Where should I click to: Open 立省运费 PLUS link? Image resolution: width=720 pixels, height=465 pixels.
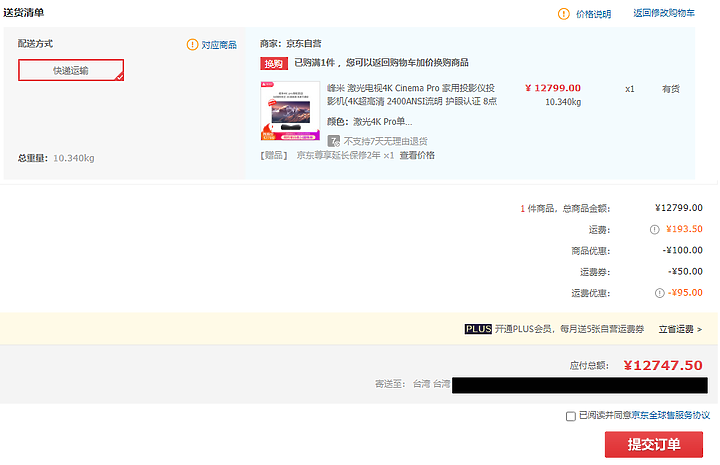(x=680, y=329)
